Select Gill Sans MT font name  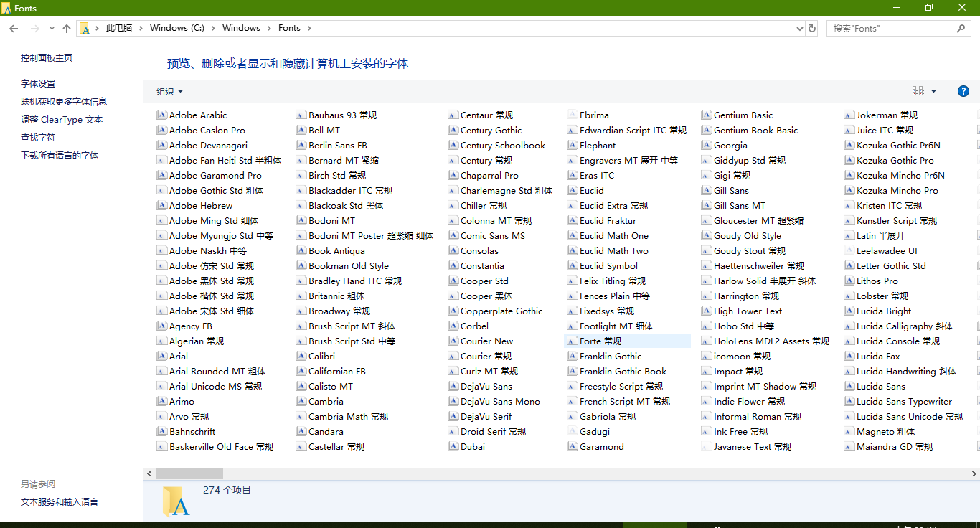click(x=740, y=205)
